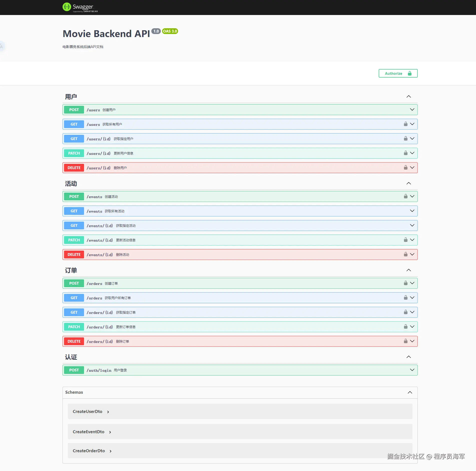Collapse the 活动 section

(x=408, y=183)
